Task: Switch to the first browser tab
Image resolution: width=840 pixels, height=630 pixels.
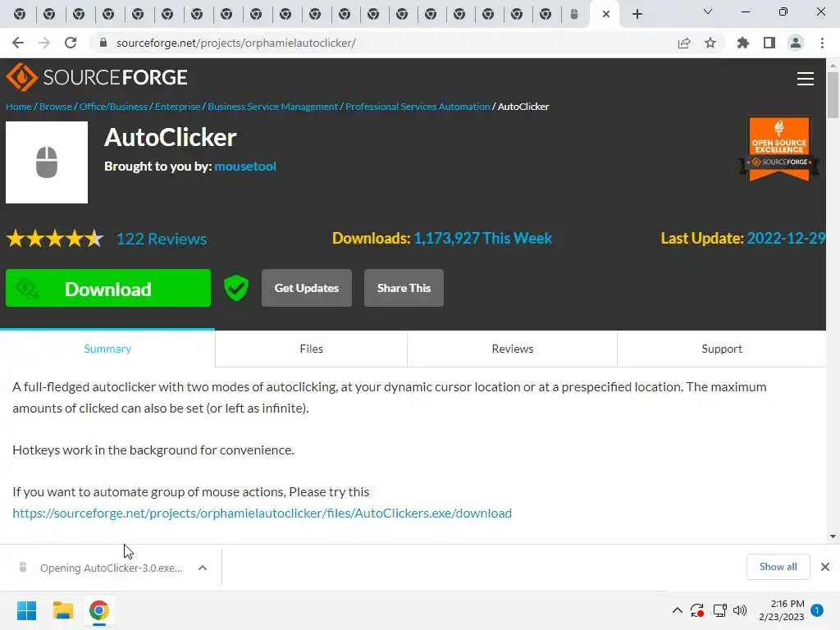Action: click(x=20, y=14)
